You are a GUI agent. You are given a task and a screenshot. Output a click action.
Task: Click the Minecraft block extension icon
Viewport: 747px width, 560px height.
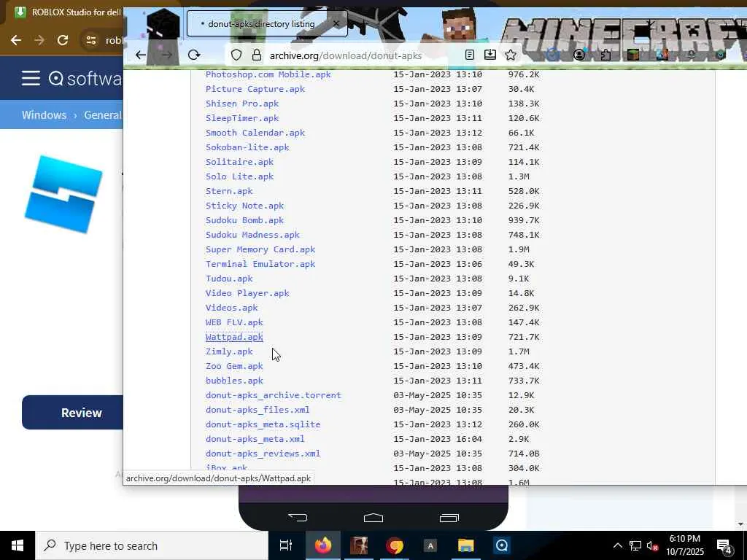[633, 55]
